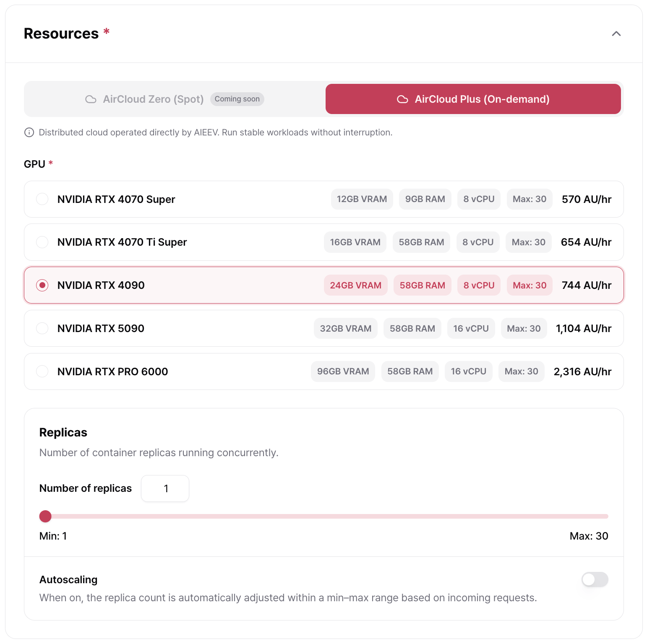Click the Number of replicas input field
This screenshot has height=644, width=647.
pyautogui.click(x=165, y=488)
